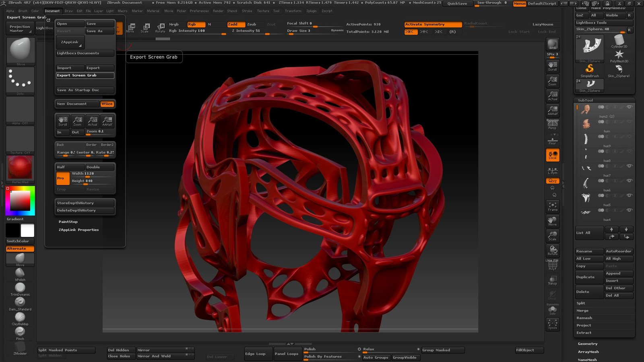This screenshot has height=362, width=644.
Task: Open the Projection Master dropdown
Action: [x=20, y=29]
